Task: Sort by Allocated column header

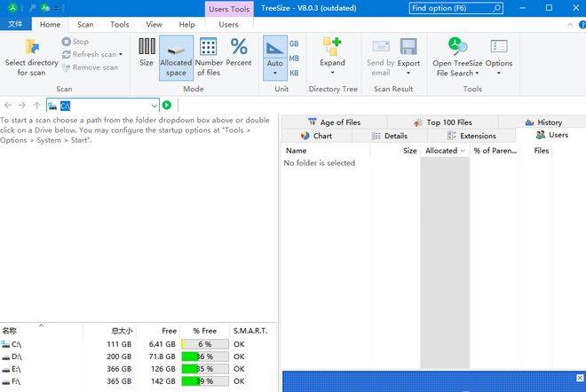Action: [445, 151]
